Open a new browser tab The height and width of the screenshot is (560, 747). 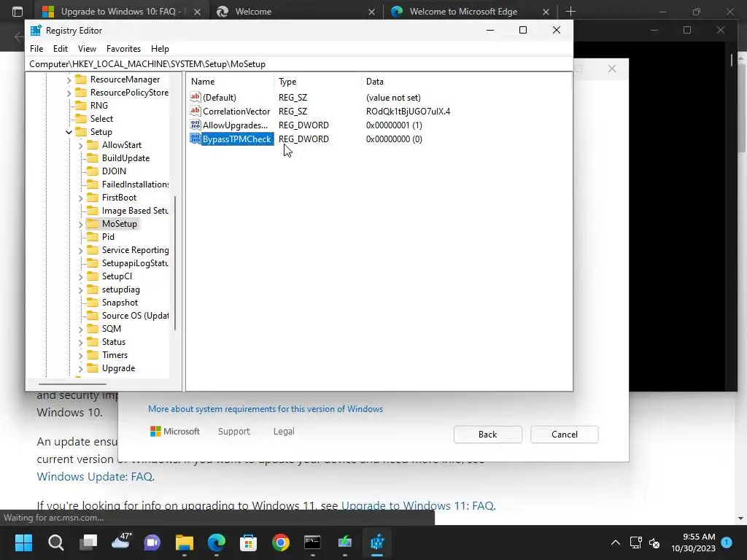tap(570, 12)
